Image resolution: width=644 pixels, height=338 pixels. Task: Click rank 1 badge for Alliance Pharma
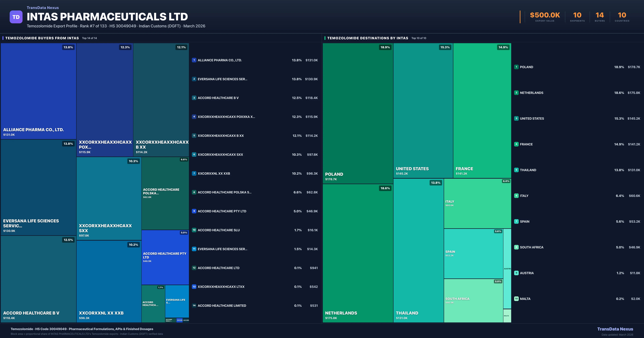pyautogui.click(x=194, y=60)
